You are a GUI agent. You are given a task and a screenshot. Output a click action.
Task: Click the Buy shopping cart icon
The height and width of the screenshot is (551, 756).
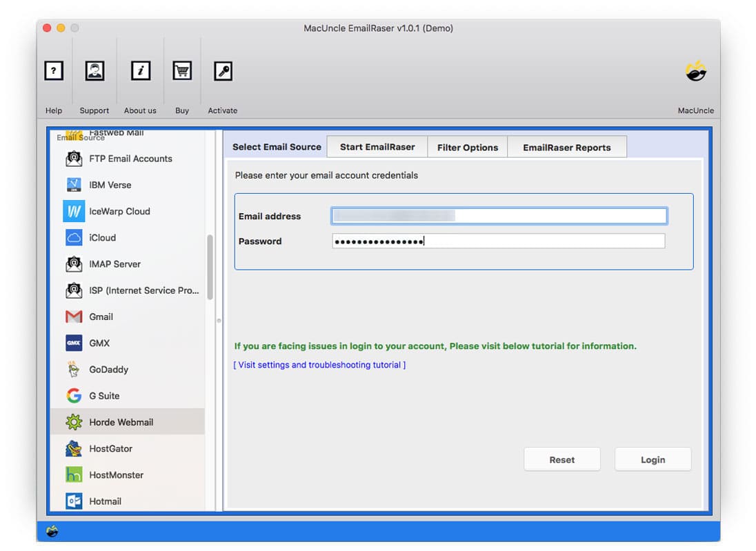click(x=181, y=70)
